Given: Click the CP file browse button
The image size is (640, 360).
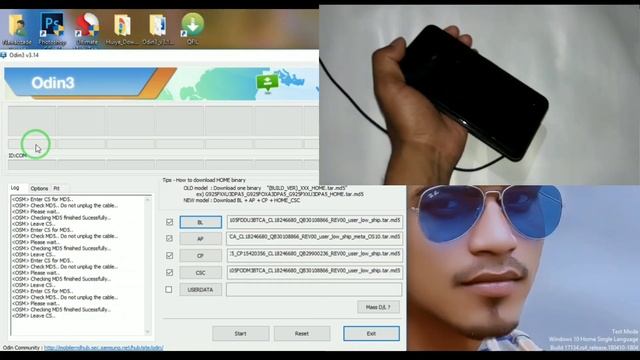Looking at the screenshot, I should point(200,256).
